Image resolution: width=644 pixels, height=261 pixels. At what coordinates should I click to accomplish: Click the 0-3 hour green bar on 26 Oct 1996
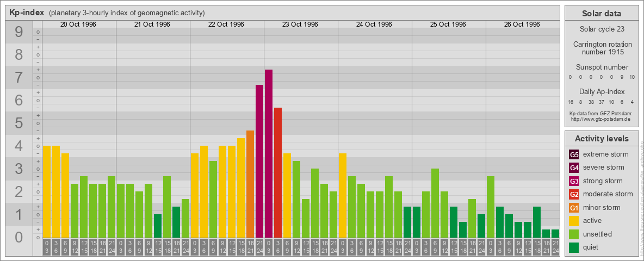[x=491, y=207]
